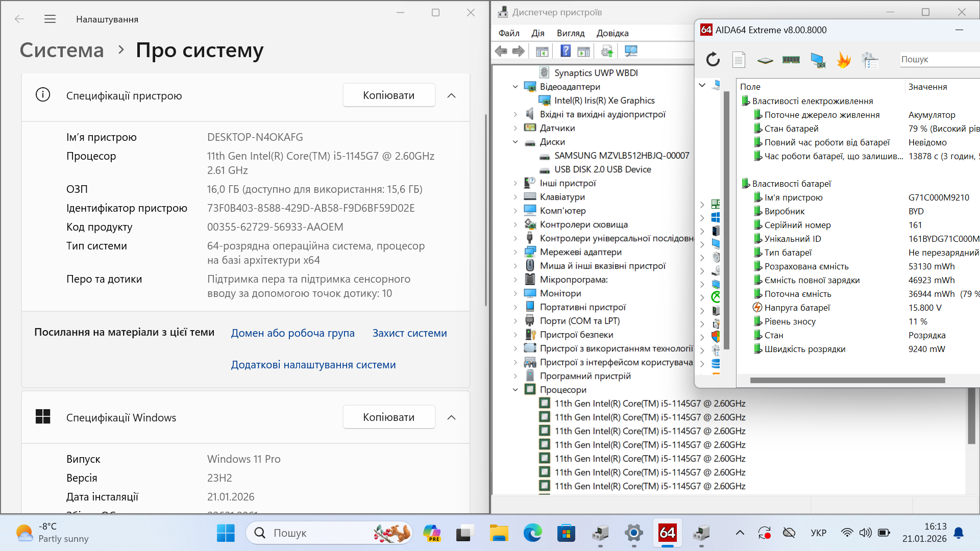Open the Settings hamburger navigation menu
Image resolution: width=980 pixels, height=551 pixels.
50,19
